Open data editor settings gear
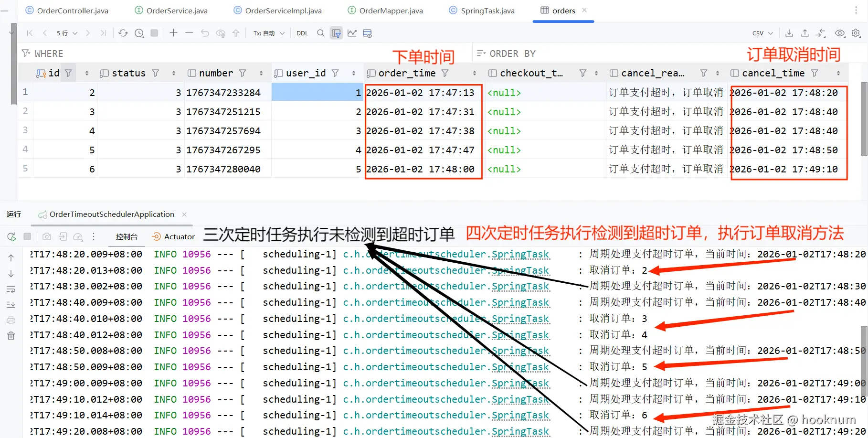Image resolution: width=868 pixels, height=438 pixels. tap(856, 33)
